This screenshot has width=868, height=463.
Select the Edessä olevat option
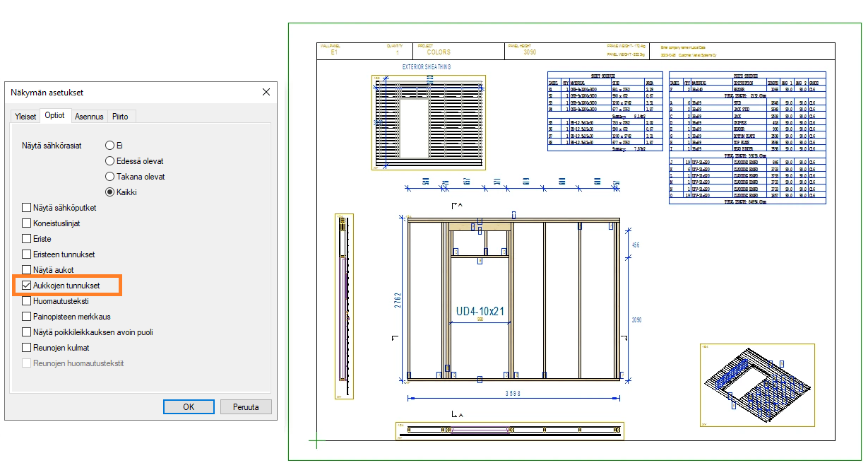coord(109,161)
